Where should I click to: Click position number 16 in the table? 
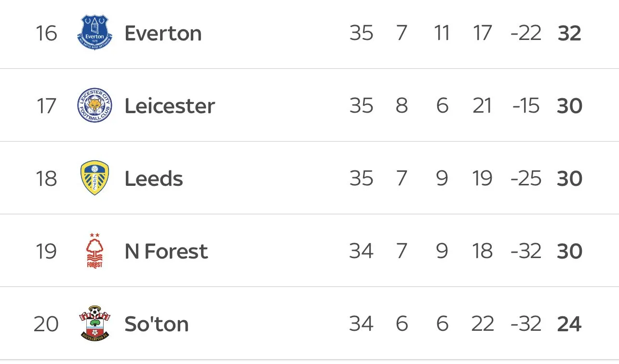click(x=46, y=33)
